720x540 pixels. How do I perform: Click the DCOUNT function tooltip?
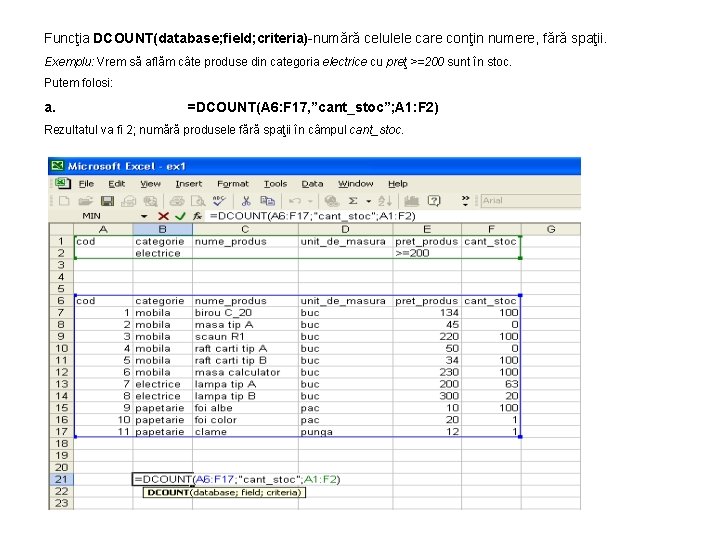224,492
